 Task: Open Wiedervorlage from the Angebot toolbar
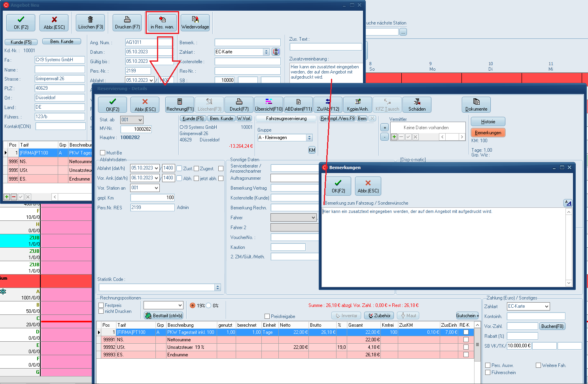pyautogui.click(x=195, y=23)
